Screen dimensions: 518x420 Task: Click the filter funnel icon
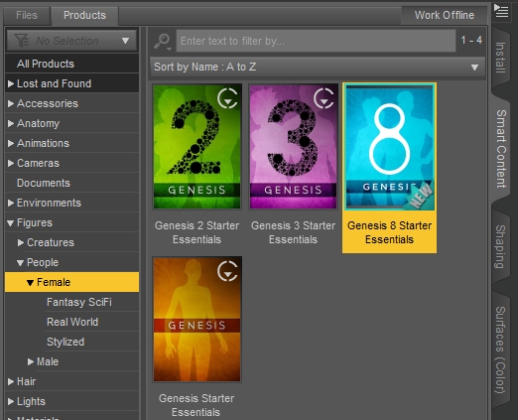(x=22, y=41)
